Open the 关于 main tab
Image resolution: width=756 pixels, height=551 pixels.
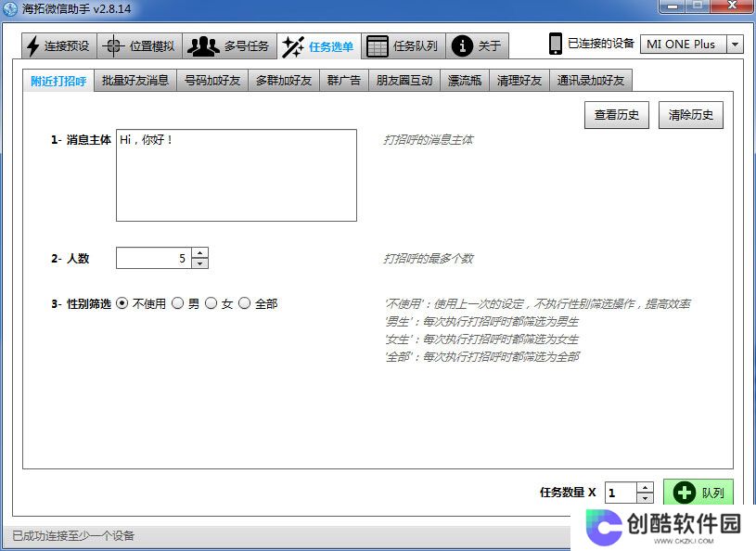point(477,46)
